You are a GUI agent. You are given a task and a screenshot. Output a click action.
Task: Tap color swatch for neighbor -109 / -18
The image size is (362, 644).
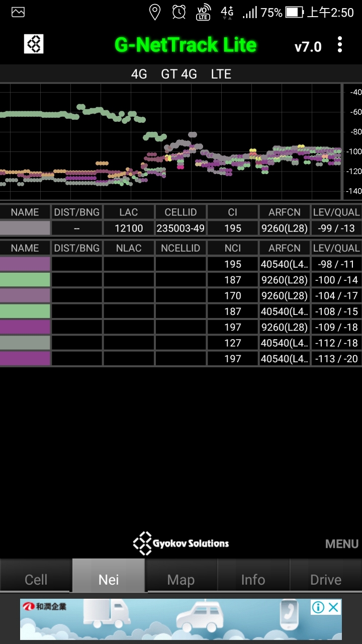25,327
